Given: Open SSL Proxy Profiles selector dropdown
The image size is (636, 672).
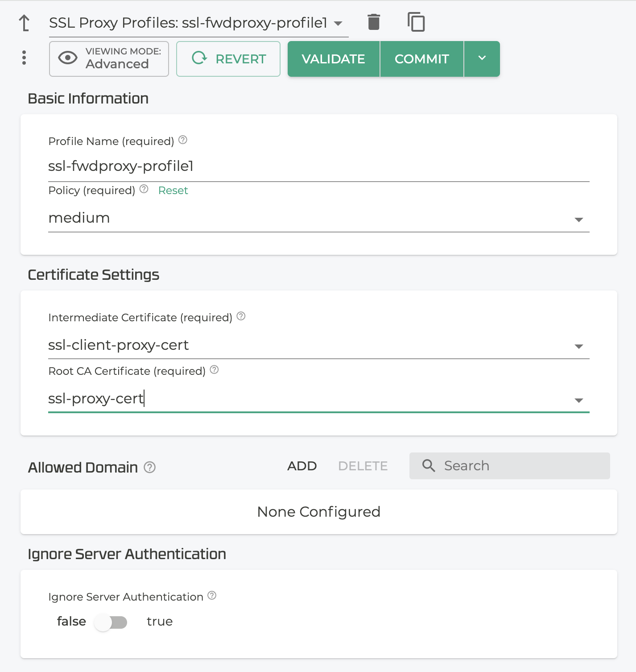Looking at the screenshot, I should click(198, 23).
